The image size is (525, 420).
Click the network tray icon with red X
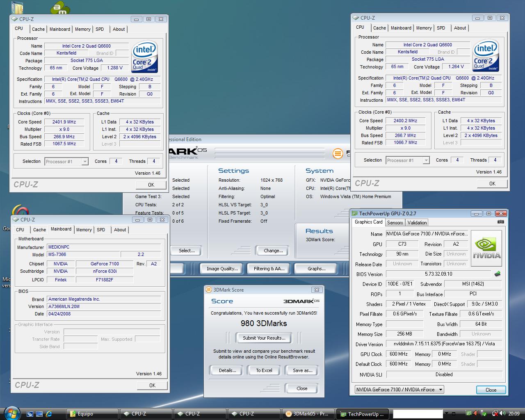coord(495,413)
